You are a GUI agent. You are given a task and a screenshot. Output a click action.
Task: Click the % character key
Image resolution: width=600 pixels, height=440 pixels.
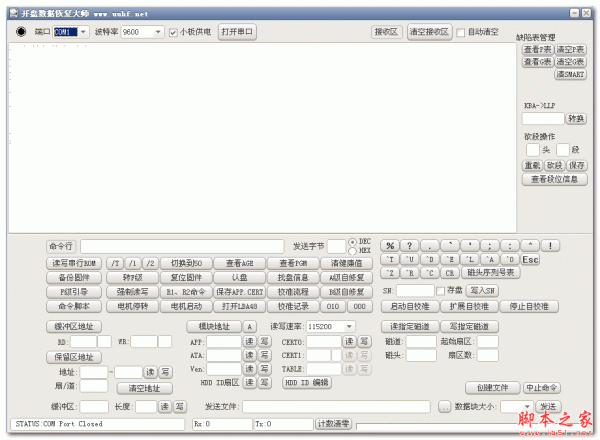[390, 246]
